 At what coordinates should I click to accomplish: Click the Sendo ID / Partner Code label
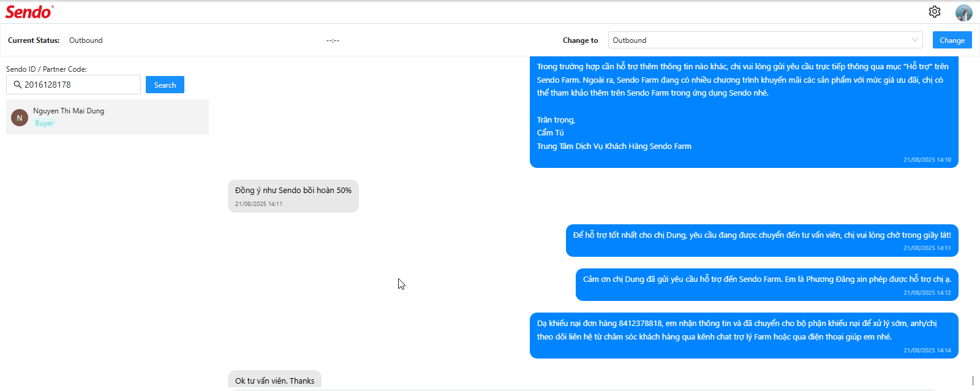pyautogui.click(x=47, y=69)
